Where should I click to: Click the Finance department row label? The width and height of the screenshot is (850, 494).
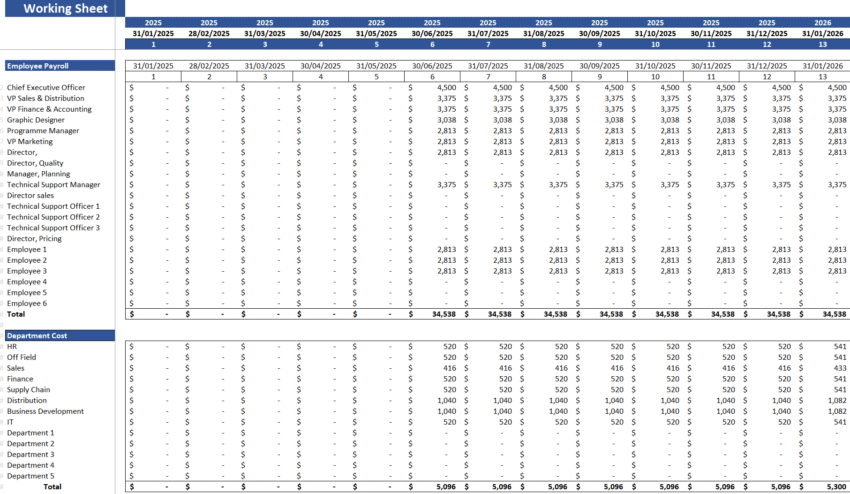20,379
